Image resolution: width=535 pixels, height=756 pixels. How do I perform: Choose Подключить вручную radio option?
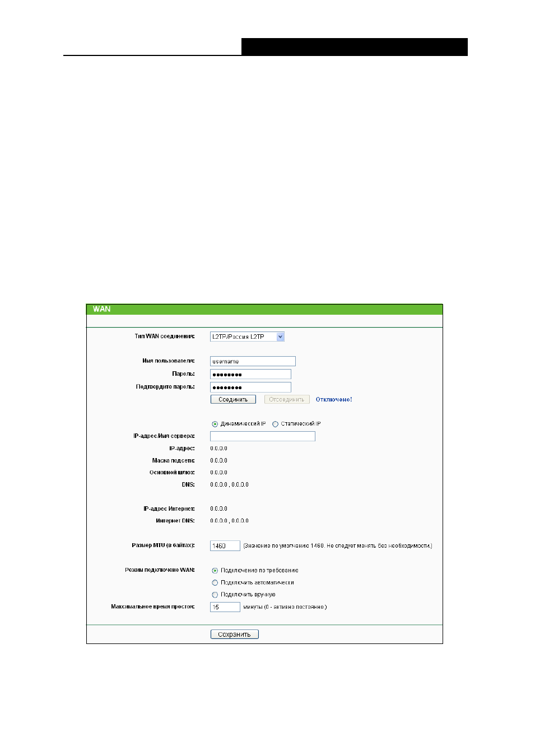(215, 595)
